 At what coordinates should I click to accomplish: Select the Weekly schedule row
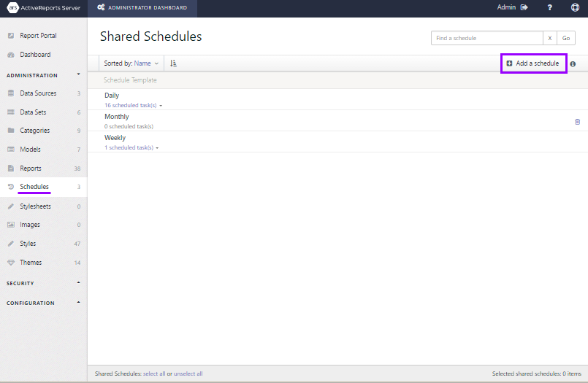pyautogui.click(x=337, y=142)
